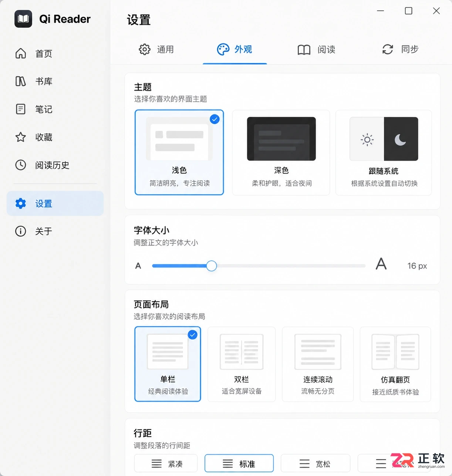The image size is (452, 476).
Task: Switch to the 同步 tab
Action: click(400, 50)
